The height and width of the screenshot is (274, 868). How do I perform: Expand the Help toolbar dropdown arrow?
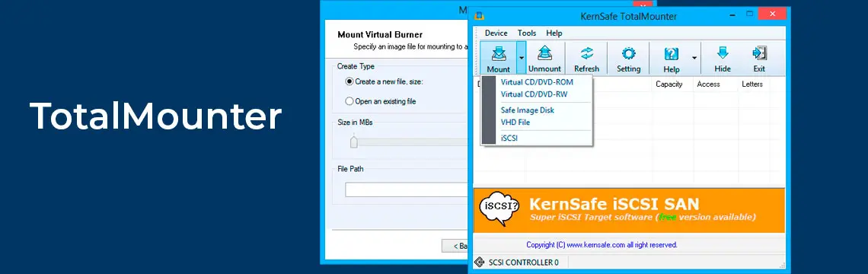694,57
